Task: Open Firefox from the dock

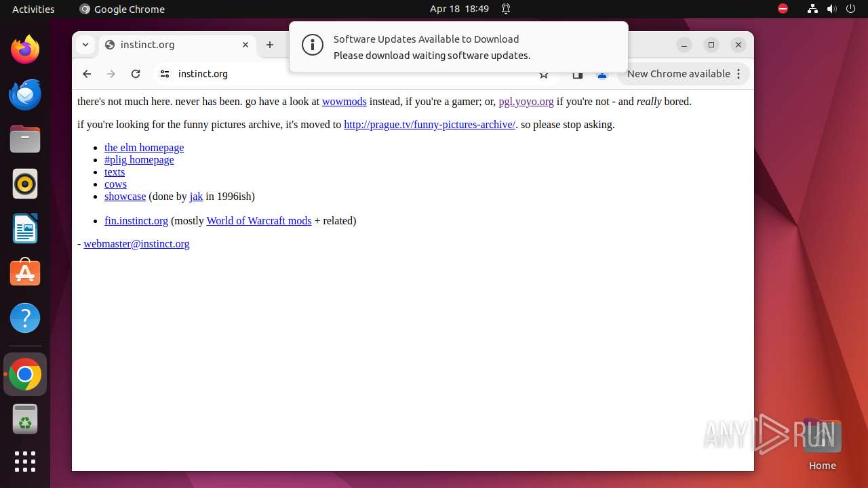Action: pos(25,49)
